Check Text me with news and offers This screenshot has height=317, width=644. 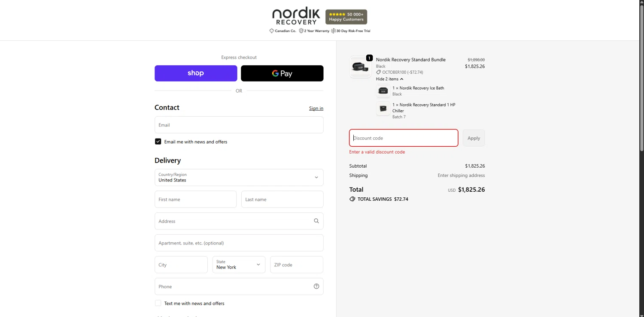coord(158,303)
